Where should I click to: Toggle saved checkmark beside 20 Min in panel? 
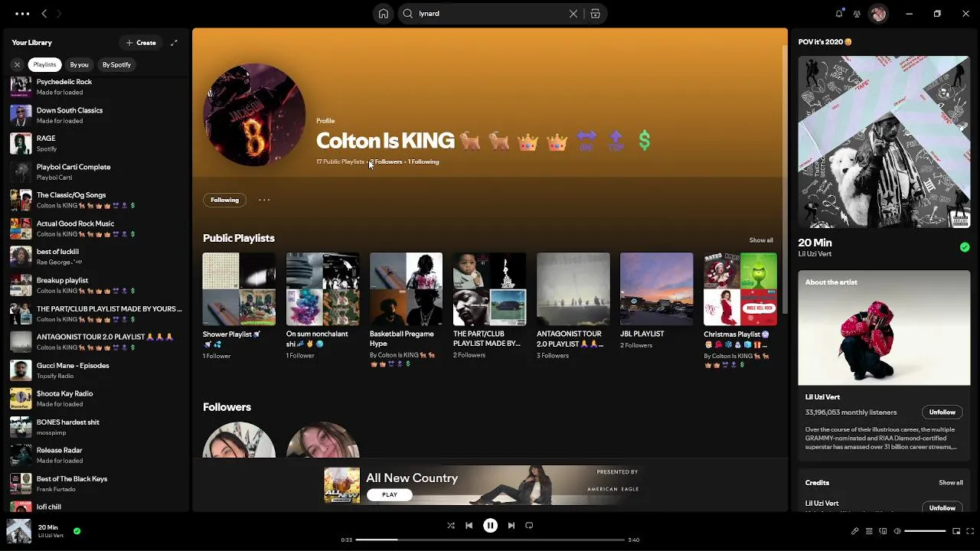click(965, 246)
